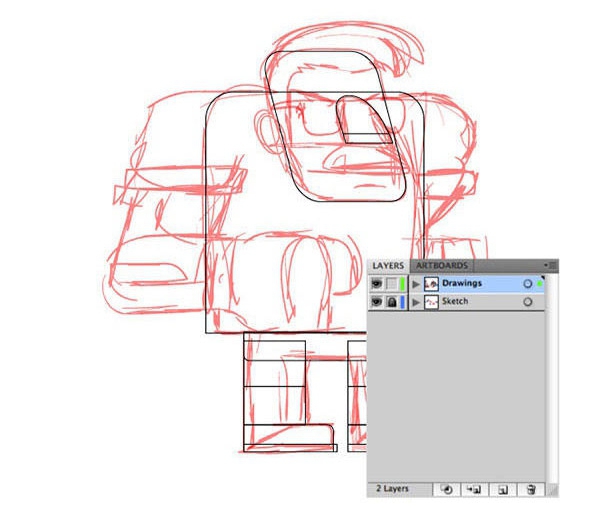The width and height of the screenshot is (600, 518).
Task: Click the Drawings layer thumbnail
Action: click(430, 284)
